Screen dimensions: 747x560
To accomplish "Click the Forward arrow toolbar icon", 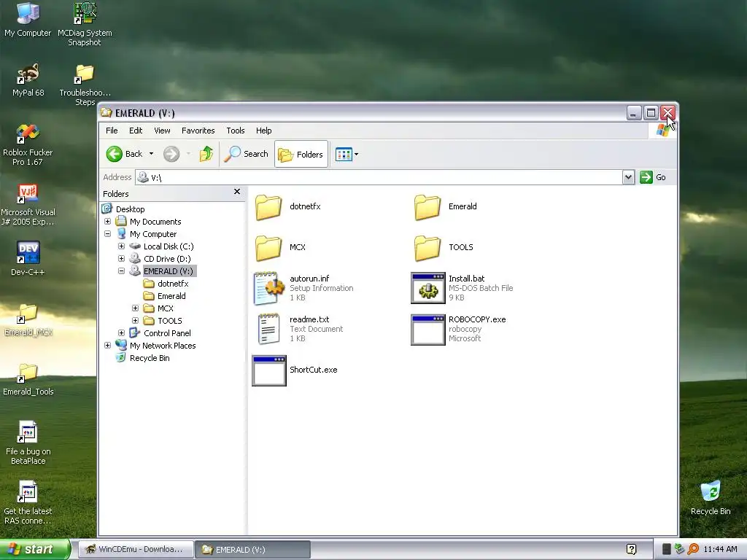I will [171, 154].
